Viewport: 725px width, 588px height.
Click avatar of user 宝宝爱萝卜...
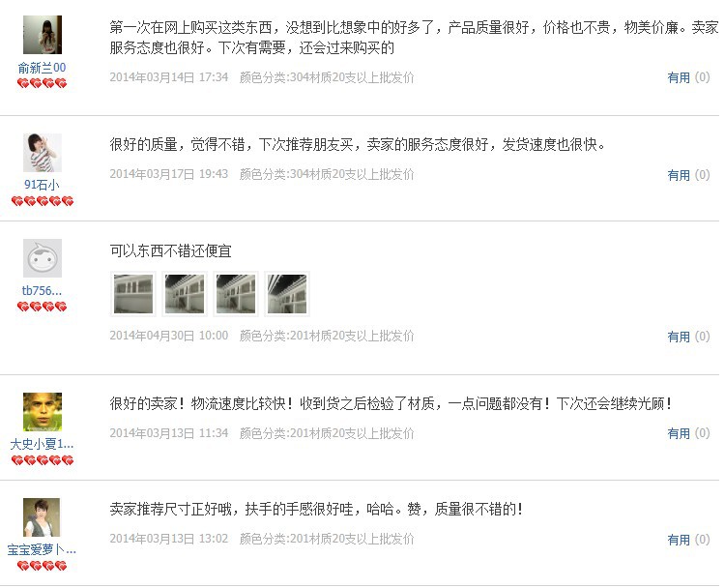point(43,517)
